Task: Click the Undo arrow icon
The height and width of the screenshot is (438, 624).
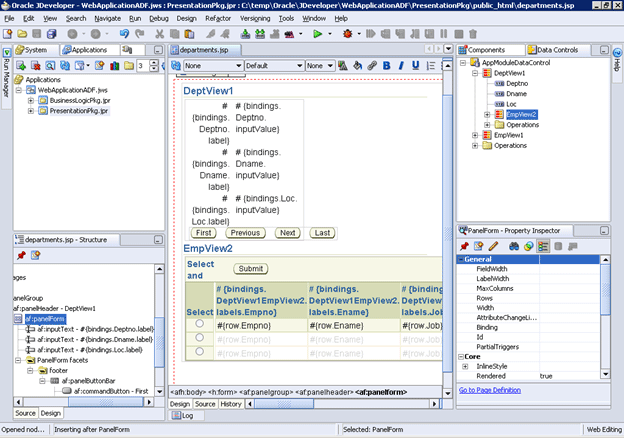Action: coord(125,34)
